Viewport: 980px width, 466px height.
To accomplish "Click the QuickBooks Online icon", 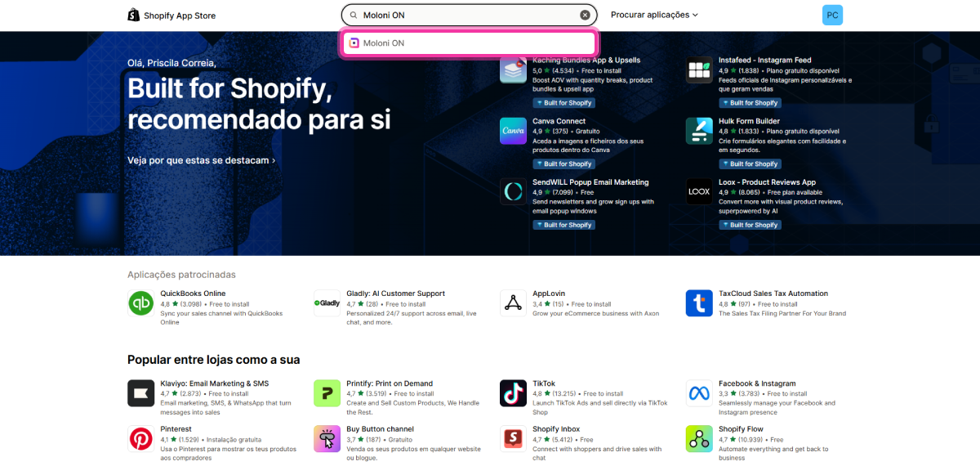I will pyautogui.click(x=140, y=302).
